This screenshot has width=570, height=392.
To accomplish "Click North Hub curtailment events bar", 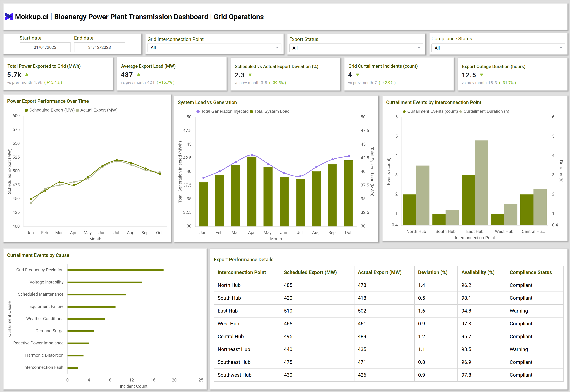I will 410,210.
